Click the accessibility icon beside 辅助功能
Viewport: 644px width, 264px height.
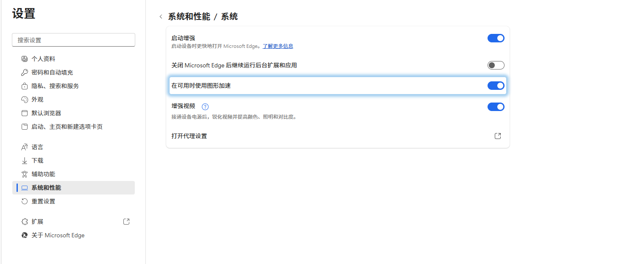[x=24, y=174]
